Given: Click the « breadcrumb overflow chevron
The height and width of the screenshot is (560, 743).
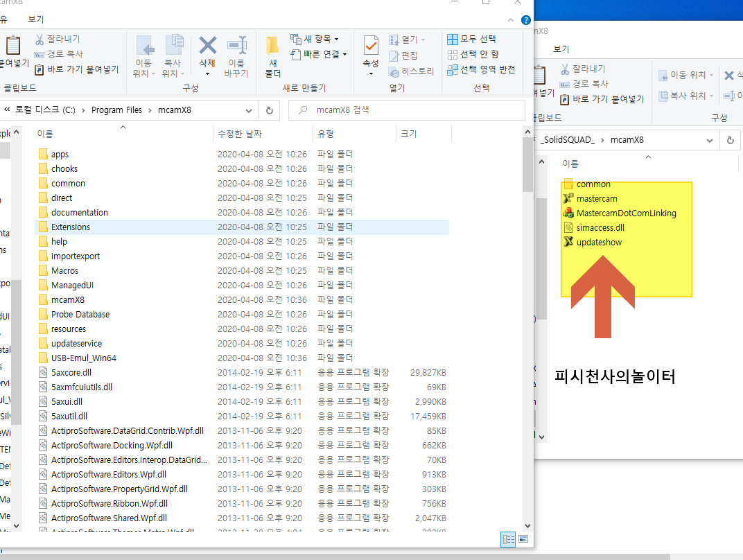Looking at the screenshot, I should click(x=7, y=110).
